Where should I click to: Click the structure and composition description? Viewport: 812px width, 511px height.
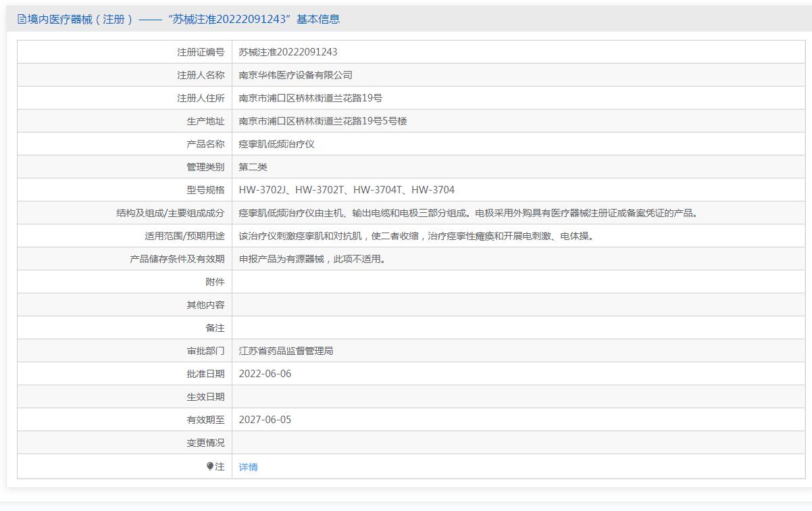(x=467, y=213)
